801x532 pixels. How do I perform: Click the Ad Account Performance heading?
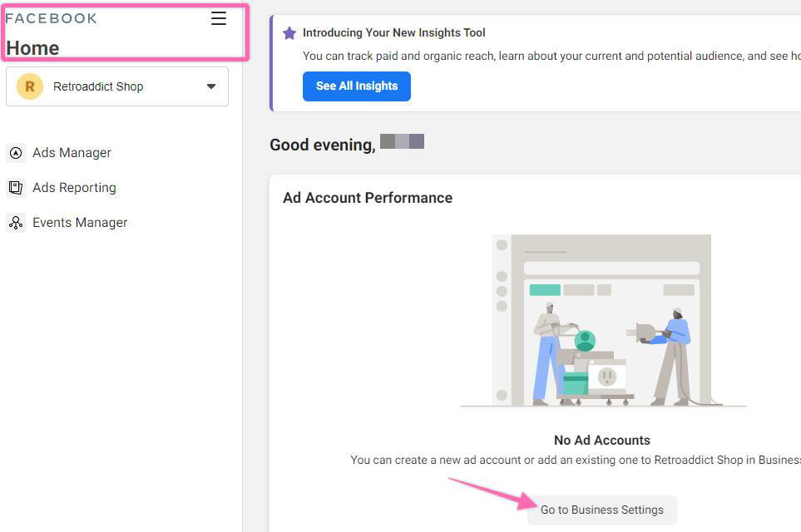point(368,198)
